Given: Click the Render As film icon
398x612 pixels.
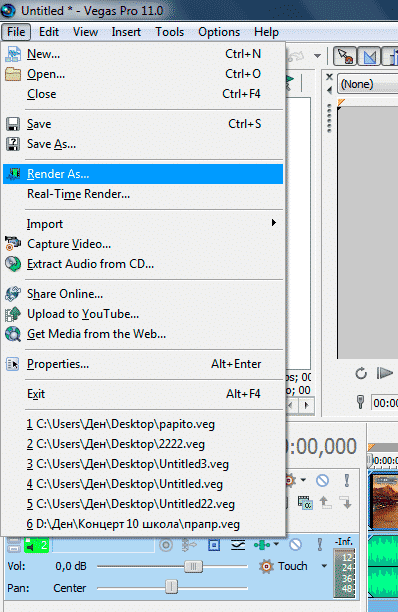Looking at the screenshot, I should click(x=14, y=174).
